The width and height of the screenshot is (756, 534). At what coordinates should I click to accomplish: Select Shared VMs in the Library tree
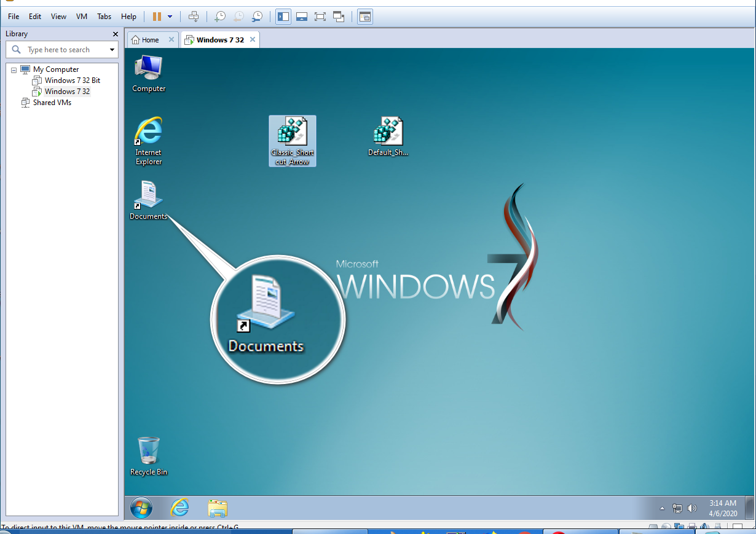click(x=52, y=103)
